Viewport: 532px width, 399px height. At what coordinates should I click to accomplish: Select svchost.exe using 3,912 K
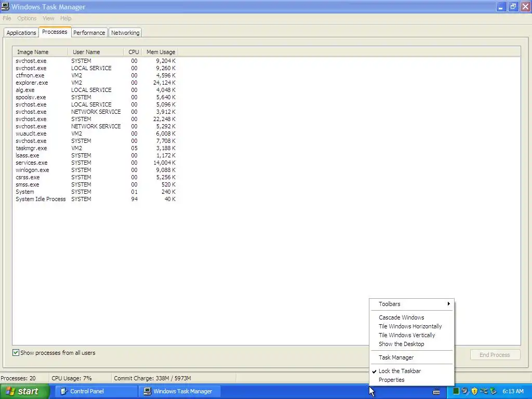coord(96,112)
